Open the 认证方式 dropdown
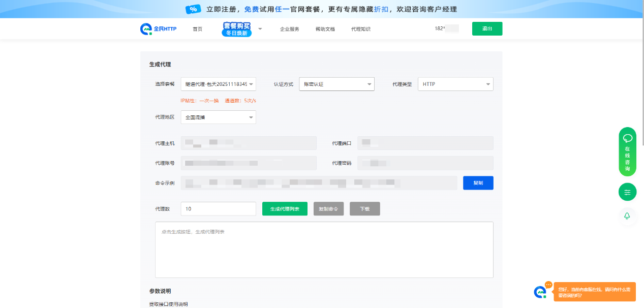 (336, 84)
